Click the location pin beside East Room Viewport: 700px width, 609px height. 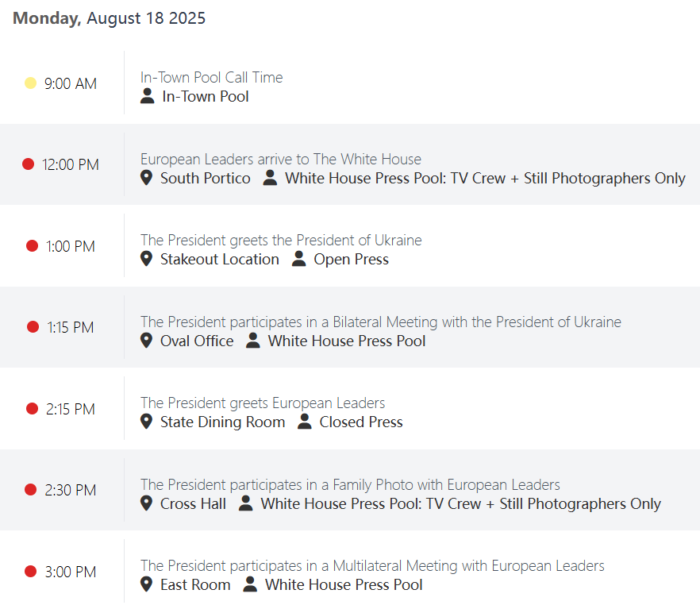pyautogui.click(x=146, y=584)
